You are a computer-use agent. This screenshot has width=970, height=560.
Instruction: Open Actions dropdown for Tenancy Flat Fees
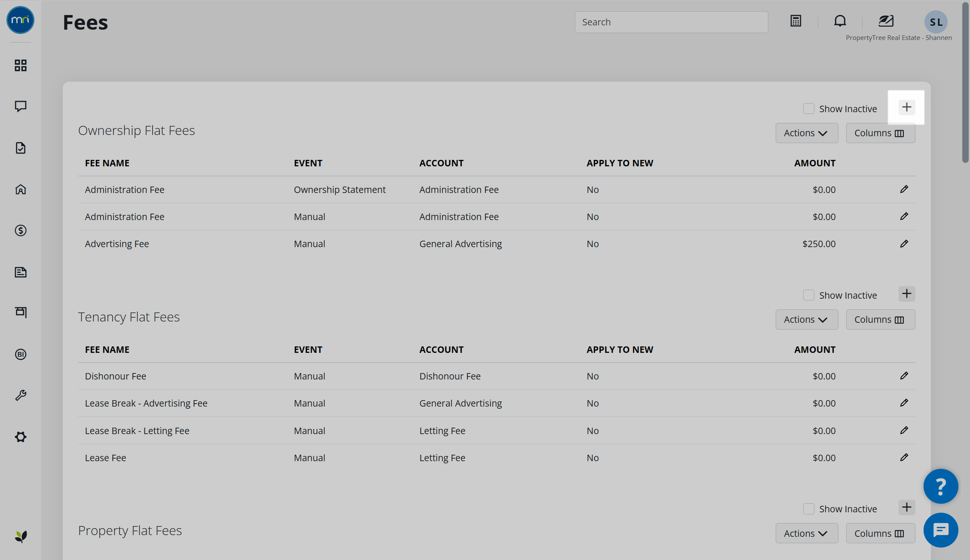point(806,320)
